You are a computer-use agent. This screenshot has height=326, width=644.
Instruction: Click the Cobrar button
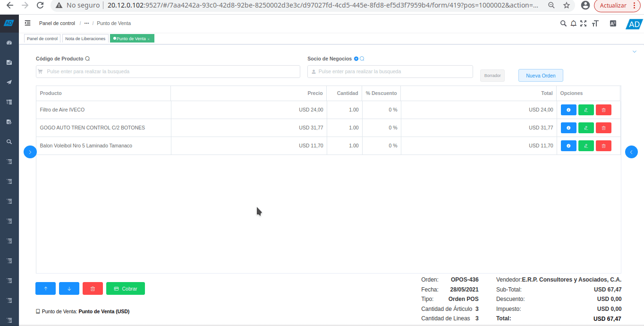126,289
